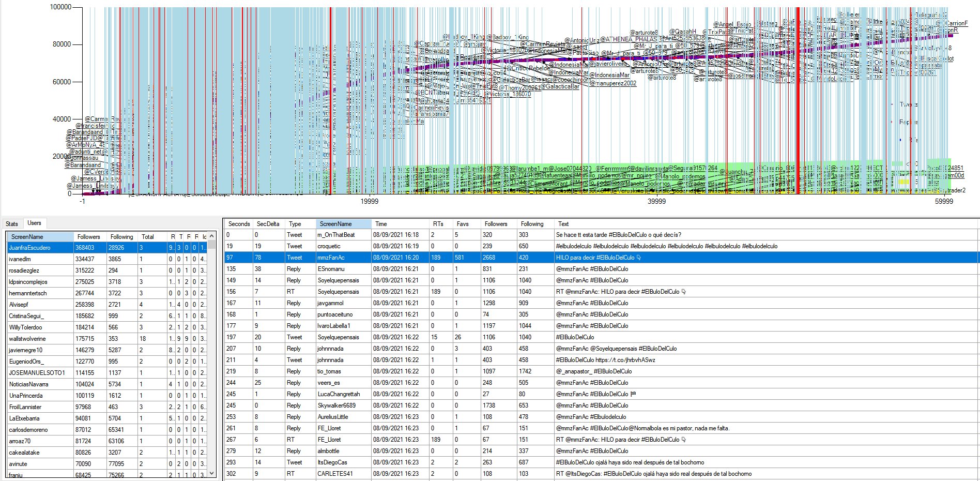Select the carlosdemoreno user row
This screenshot has width=980, height=481.
click(107, 430)
